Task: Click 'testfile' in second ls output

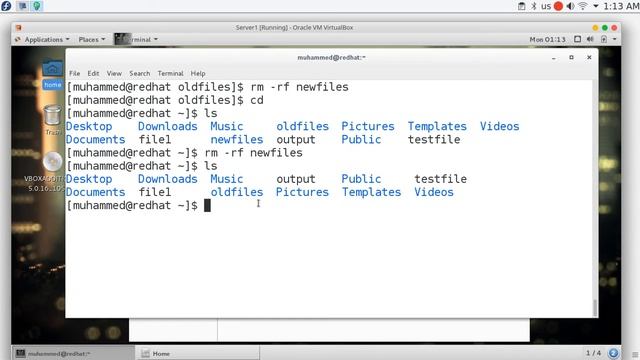Action: coord(441,179)
